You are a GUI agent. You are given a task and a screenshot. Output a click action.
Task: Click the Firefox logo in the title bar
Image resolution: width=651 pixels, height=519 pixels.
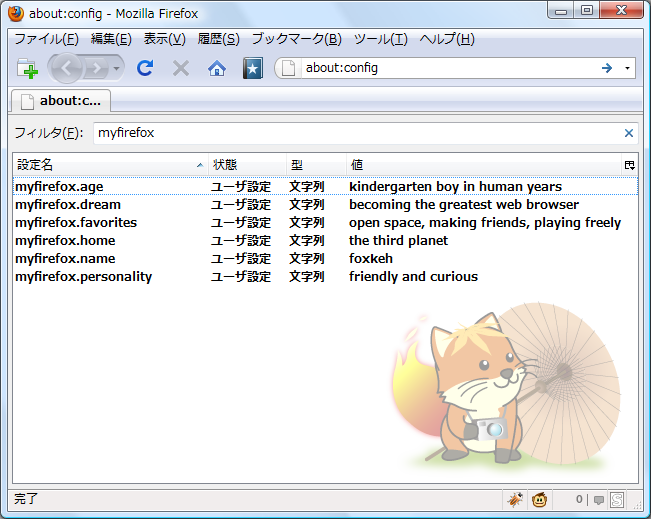coord(16,13)
